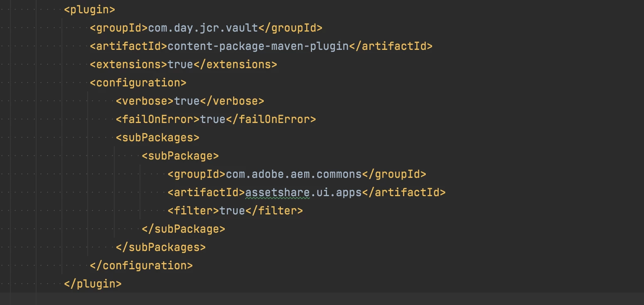Click the com.day.jcr.vault groupId value
The image size is (644, 305).
[203, 28]
